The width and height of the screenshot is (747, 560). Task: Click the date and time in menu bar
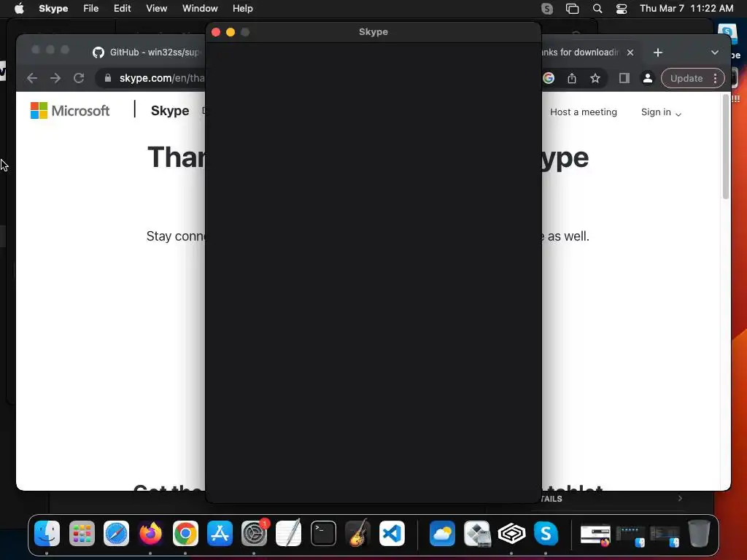[686, 8]
